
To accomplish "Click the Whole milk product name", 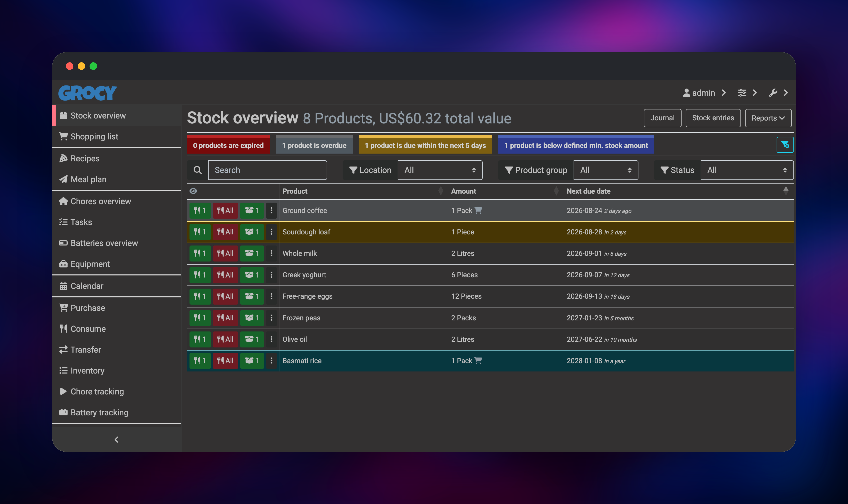I will tap(299, 253).
